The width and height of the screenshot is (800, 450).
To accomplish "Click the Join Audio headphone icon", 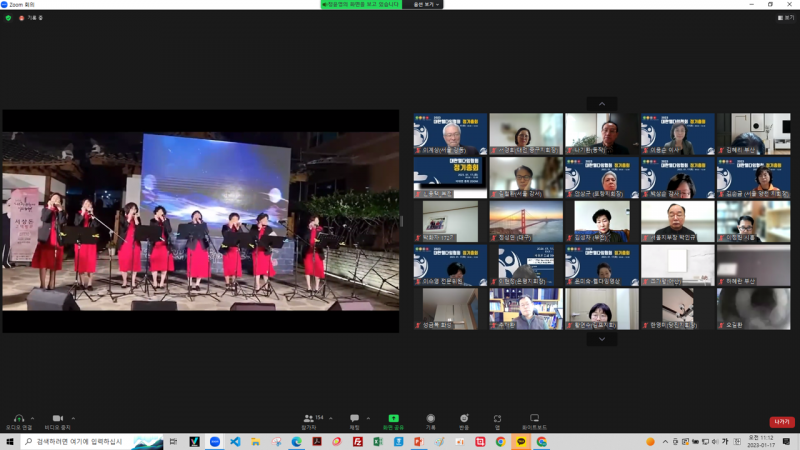I will pyautogui.click(x=18, y=418).
